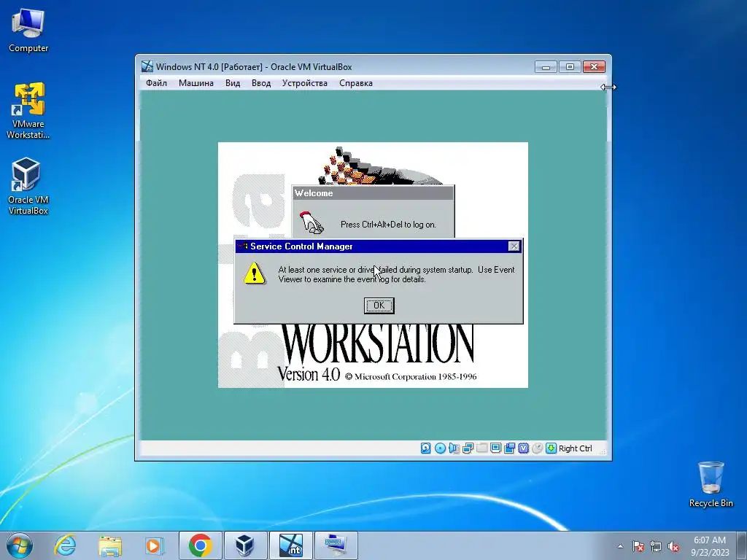Switch to Google Chrome in the taskbar
The height and width of the screenshot is (560, 747).
pyautogui.click(x=200, y=545)
